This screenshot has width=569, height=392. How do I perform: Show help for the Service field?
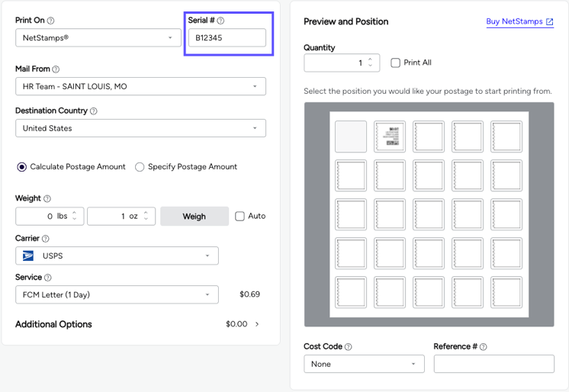48,278
